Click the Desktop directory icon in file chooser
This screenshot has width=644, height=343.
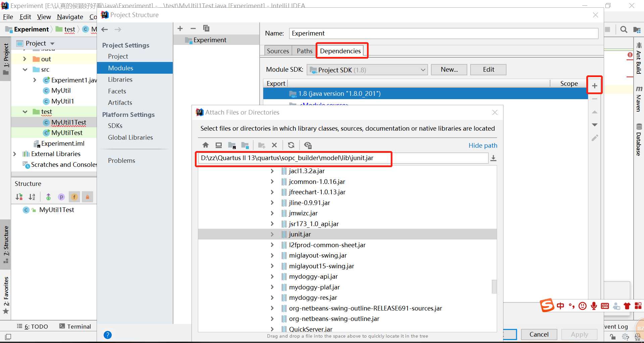[219, 145]
